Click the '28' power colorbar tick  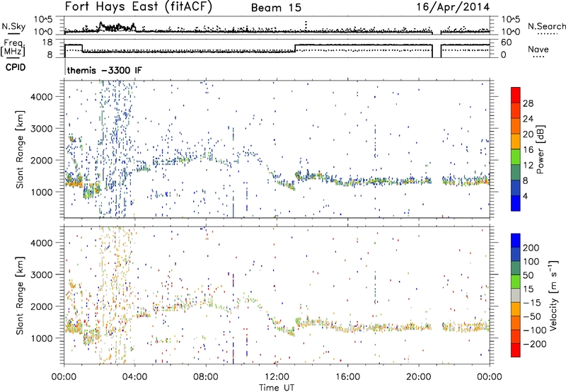tap(528, 103)
